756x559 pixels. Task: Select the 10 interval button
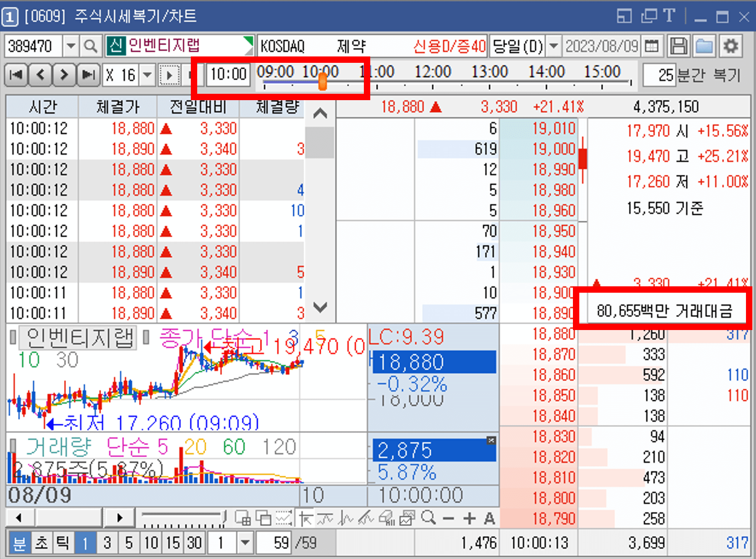tap(151, 543)
